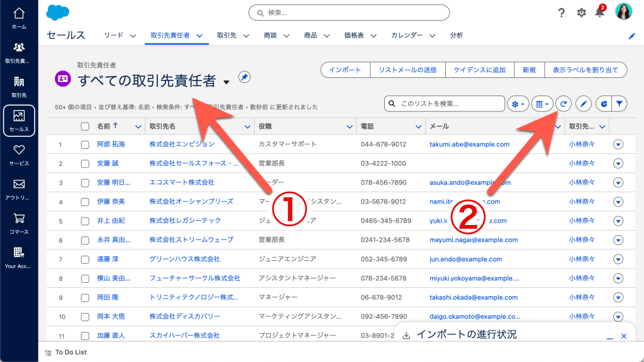The image size is (644, 362).
Task: Click the ケイデンスに追加 button
Action: [480, 70]
